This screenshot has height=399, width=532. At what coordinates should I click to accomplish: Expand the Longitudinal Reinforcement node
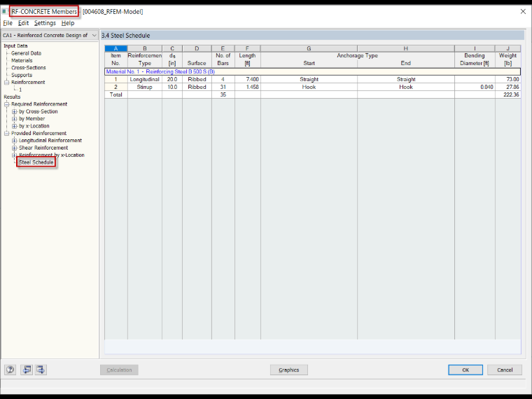coord(14,141)
